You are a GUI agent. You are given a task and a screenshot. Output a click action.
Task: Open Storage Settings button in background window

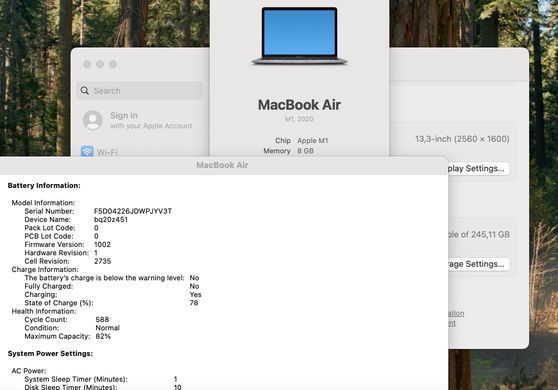click(x=478, y=264)
